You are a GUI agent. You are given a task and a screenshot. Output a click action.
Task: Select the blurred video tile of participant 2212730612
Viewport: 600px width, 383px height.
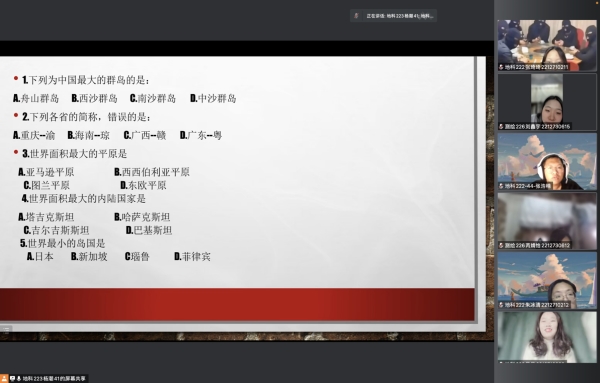547,221
